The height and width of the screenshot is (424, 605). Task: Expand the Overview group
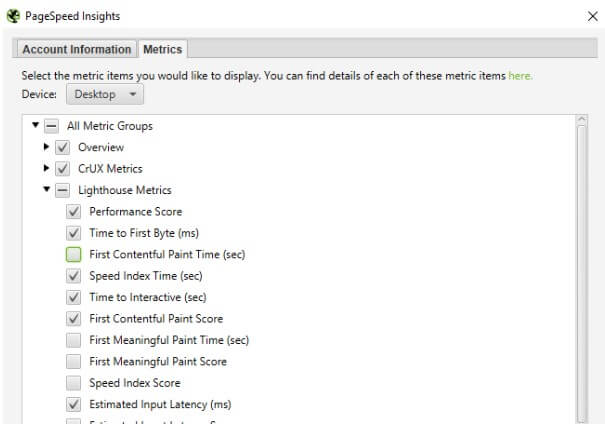pyautogui.click(x=46, y=147)
